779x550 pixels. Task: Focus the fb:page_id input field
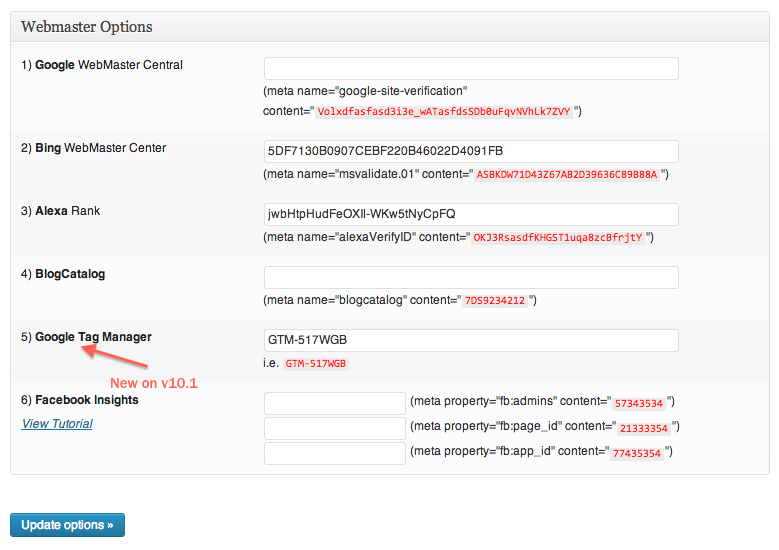tap(335, 428)
